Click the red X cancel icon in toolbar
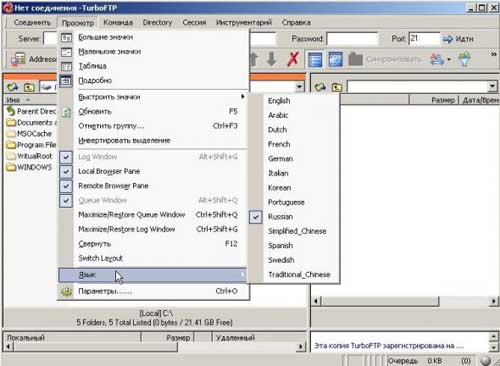The image size is (500, 366). click(x=293, y=59)
